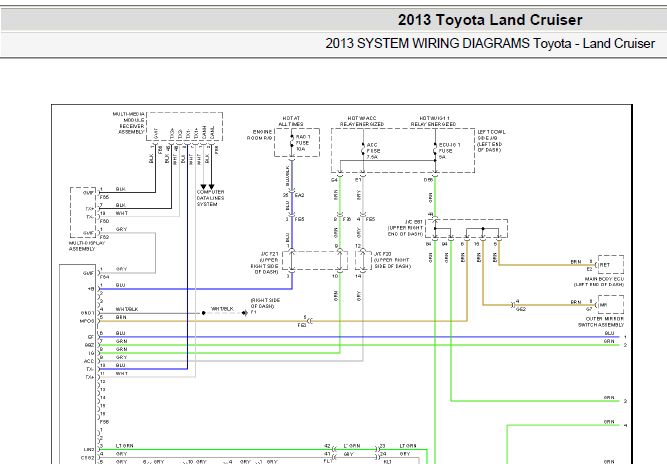Viewport: 667px width, 464px height.
Task: Click the '(RIGHT SIDE OF DASH) F1' ground label
Action: [265, 306]
